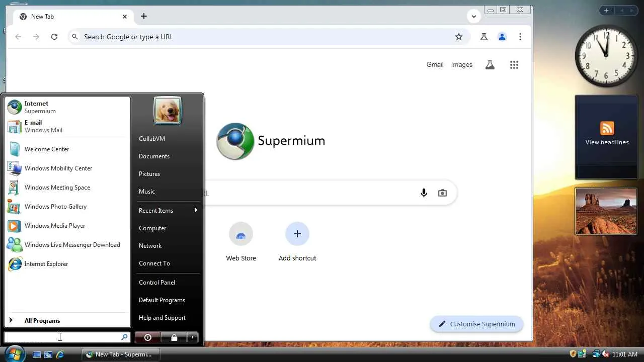The height and width of the screenshot is (362, 644).
Task: Open the three-dot browser menu
Action: point(520,37)
